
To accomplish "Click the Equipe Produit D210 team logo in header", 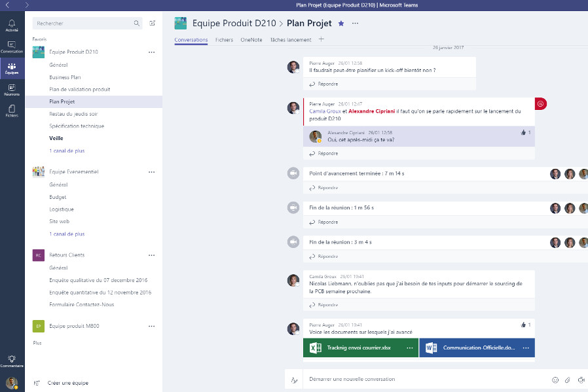I will point(180,24).
